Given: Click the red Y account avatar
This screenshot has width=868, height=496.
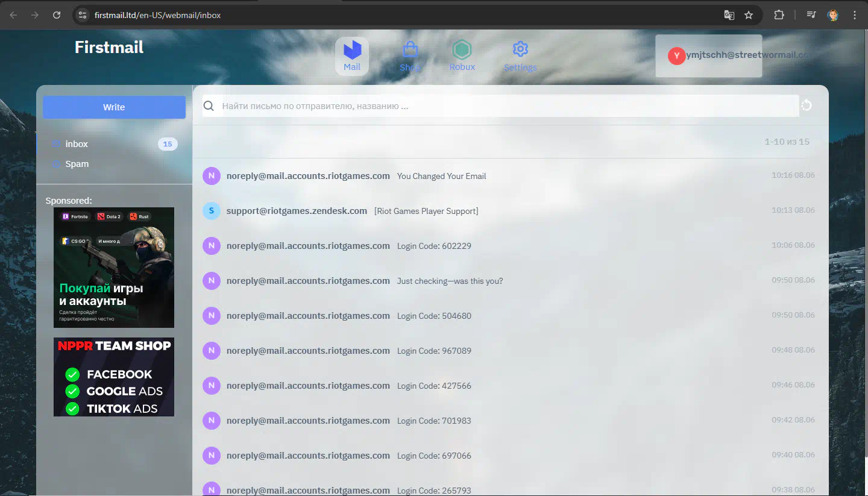Looking at the screenshot, I should coord(676,56).
